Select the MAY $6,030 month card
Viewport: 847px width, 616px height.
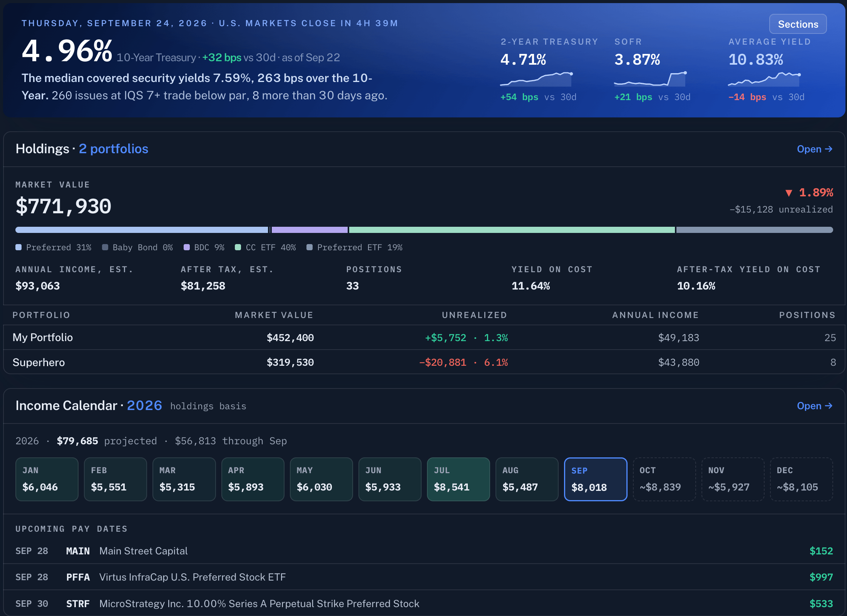coord(321,479)
